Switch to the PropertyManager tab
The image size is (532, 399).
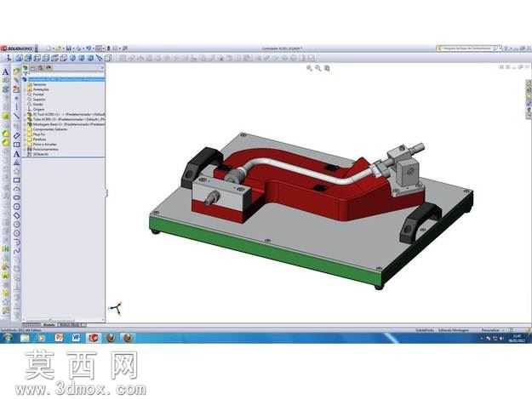(33, 68)
